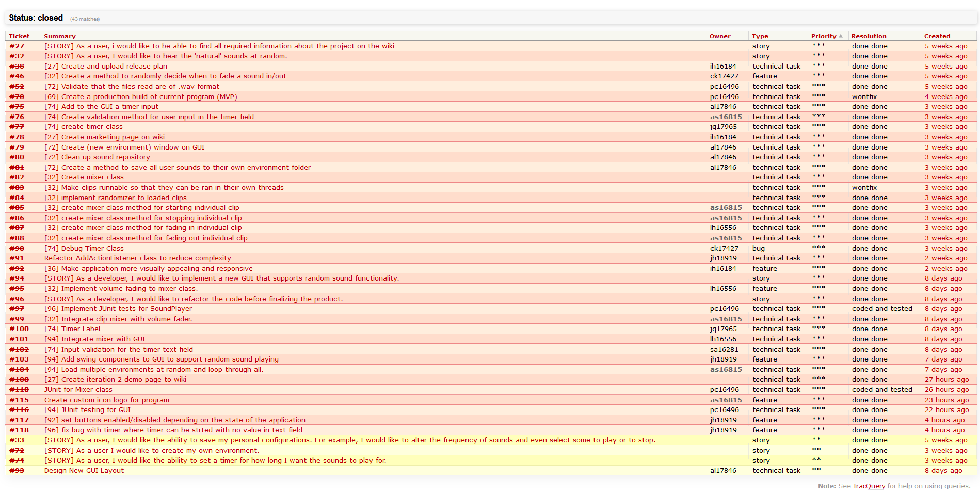
Task: Sort results by the Owner column header
Action: 720,36
